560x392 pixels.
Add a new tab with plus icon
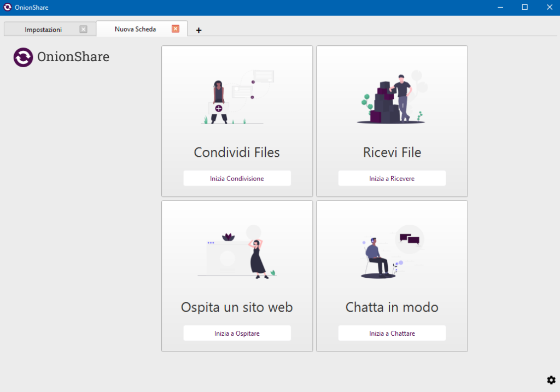coord(199,31)
